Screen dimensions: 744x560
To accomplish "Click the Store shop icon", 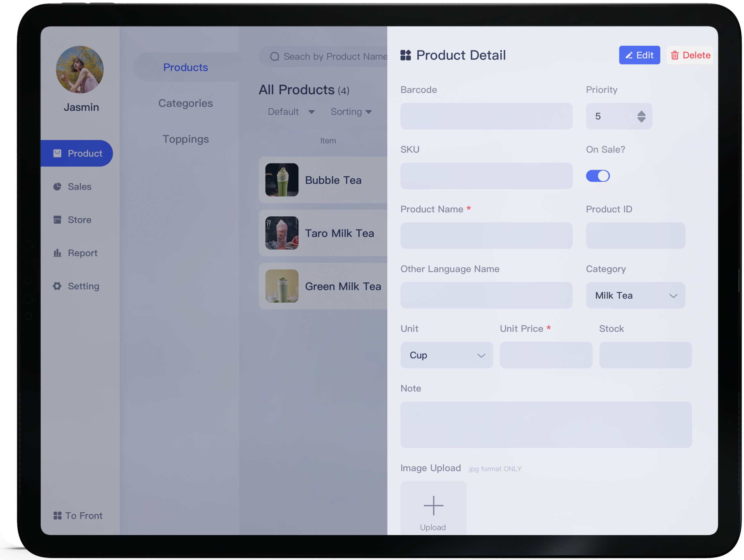I will (57, 220).
